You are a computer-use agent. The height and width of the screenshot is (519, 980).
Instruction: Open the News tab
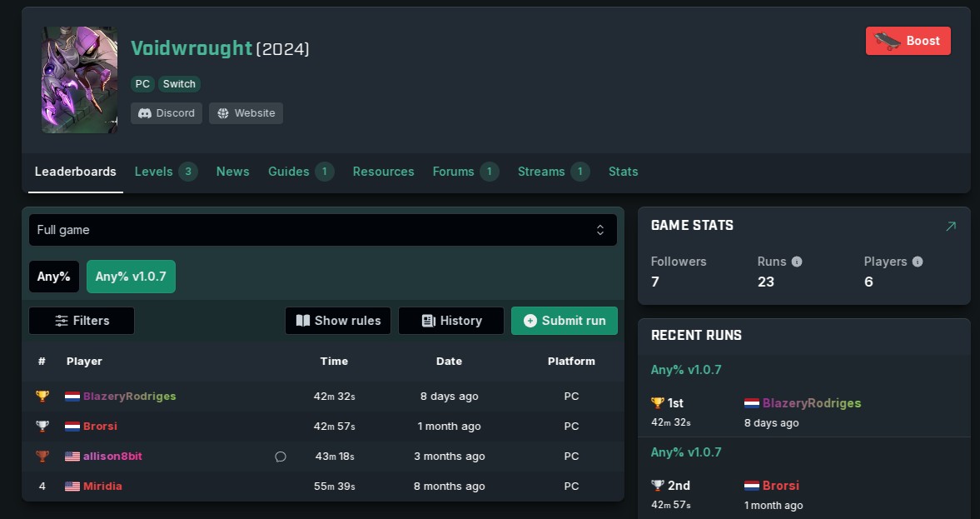point(232,172)
